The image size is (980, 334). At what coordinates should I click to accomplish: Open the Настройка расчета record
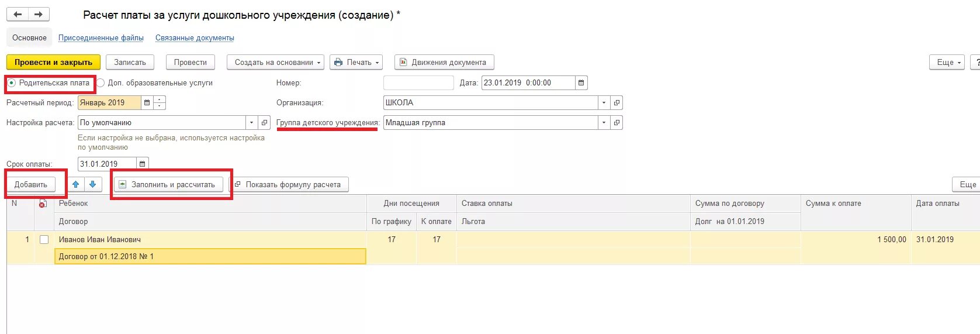point(264,123)
